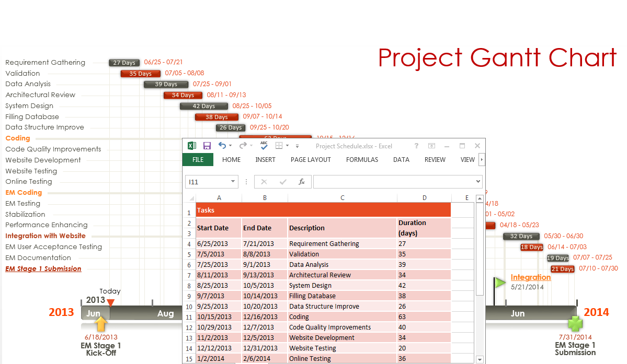Open the Ribbon Display Options icon
Screen dimensions: 627x364
431,146
